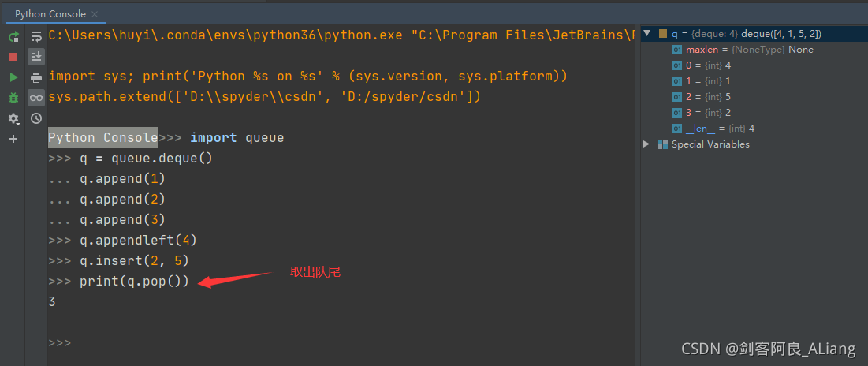Screen dimensions: 868x366
Task: Click the Rerun console icon
Action: (x=13, y=37)
